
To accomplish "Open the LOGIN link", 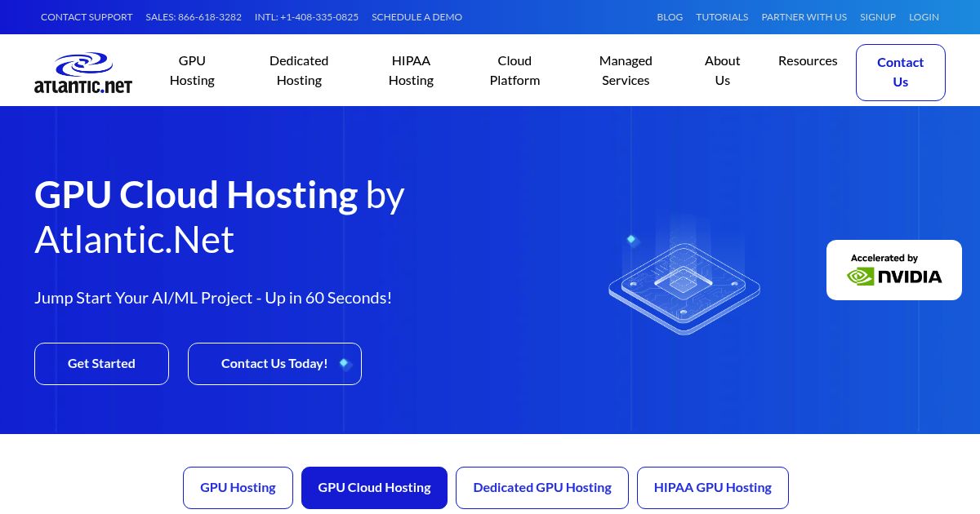I will [x=924, y=16].
